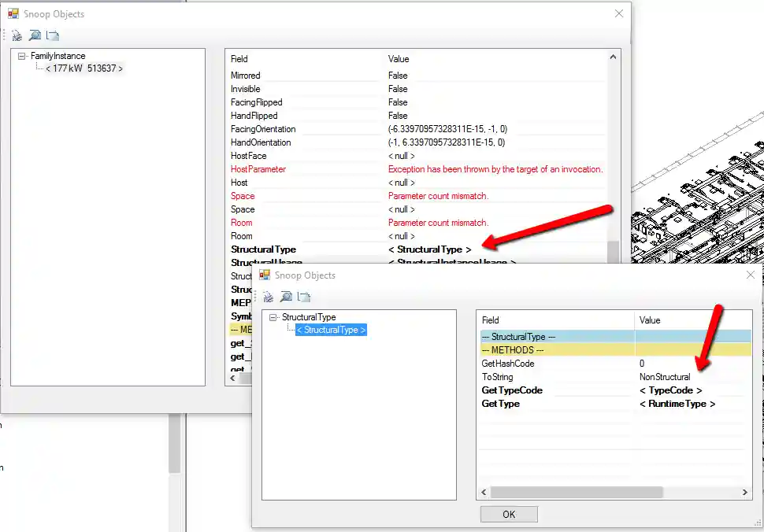Collapse the FamilyInstance tree node
The height and width of the screenshot is (532, 764).
tap(22, 56)
